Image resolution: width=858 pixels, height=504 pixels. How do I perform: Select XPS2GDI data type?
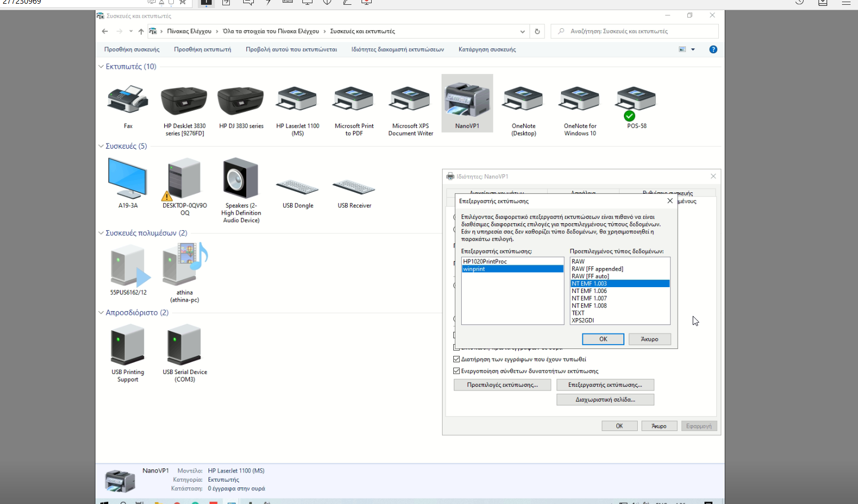[x=620, y=321]
